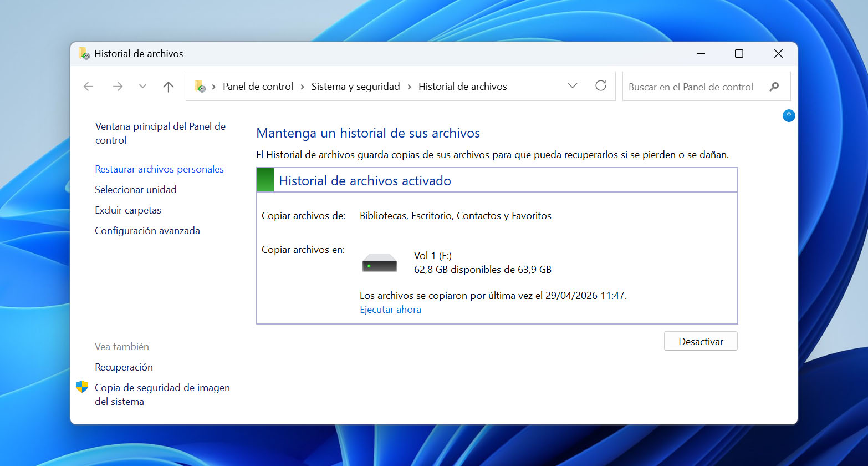Click Mantenga un historial de sus archivos heading
Image resolution: width=868 pixels, height=466 pixels.
click(368, 133)
